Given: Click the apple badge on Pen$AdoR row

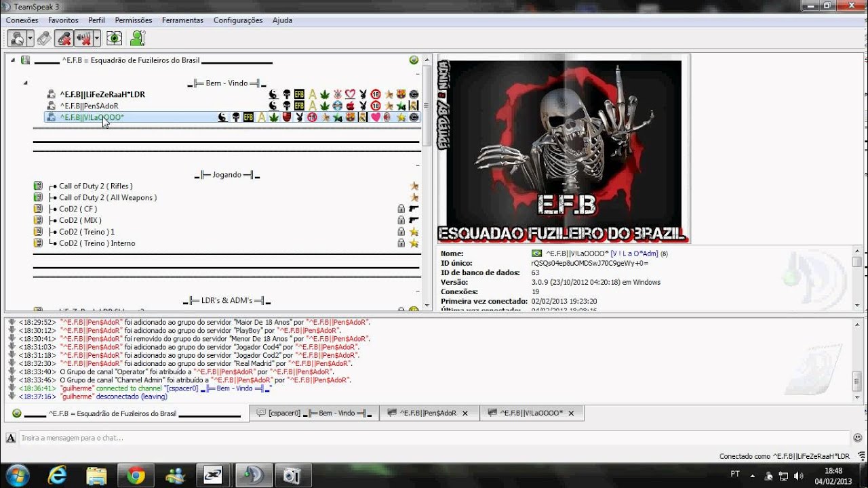Looking at the screenshot, I should (350, 106).
